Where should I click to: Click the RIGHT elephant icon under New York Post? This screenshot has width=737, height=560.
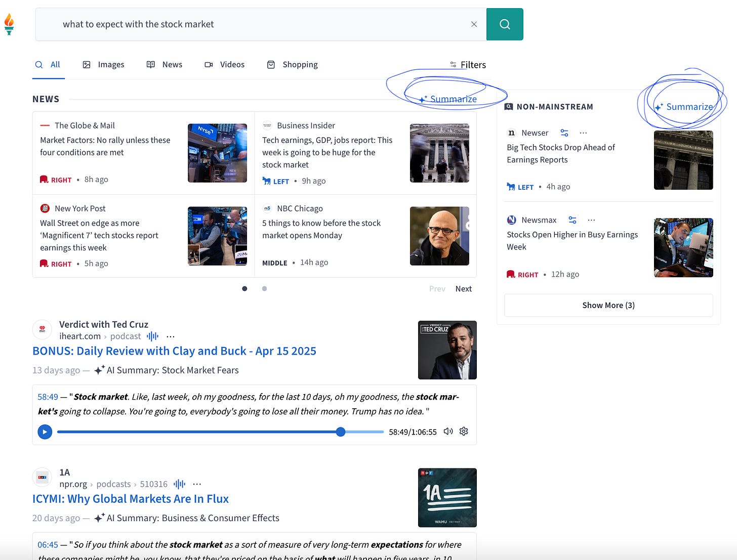coord(44,264)
